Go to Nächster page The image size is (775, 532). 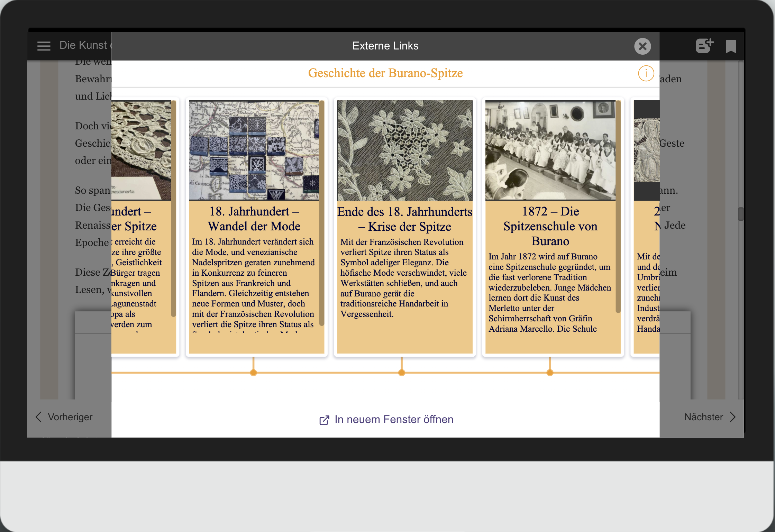click(x=703, y=417)
